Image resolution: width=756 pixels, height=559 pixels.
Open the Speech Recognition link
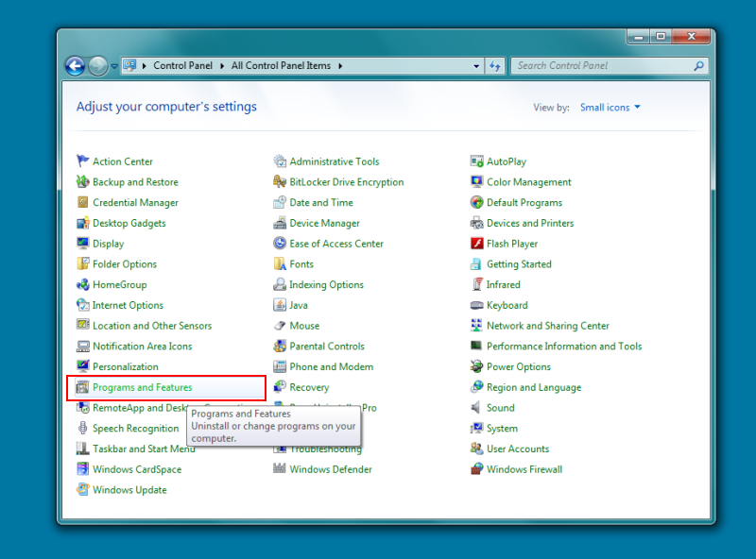pos(135,429)
